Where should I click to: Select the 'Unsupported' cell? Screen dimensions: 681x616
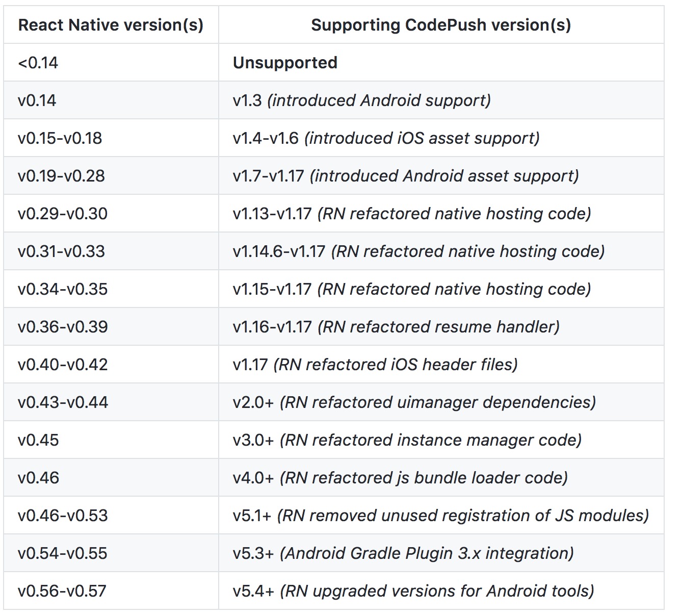441,62
